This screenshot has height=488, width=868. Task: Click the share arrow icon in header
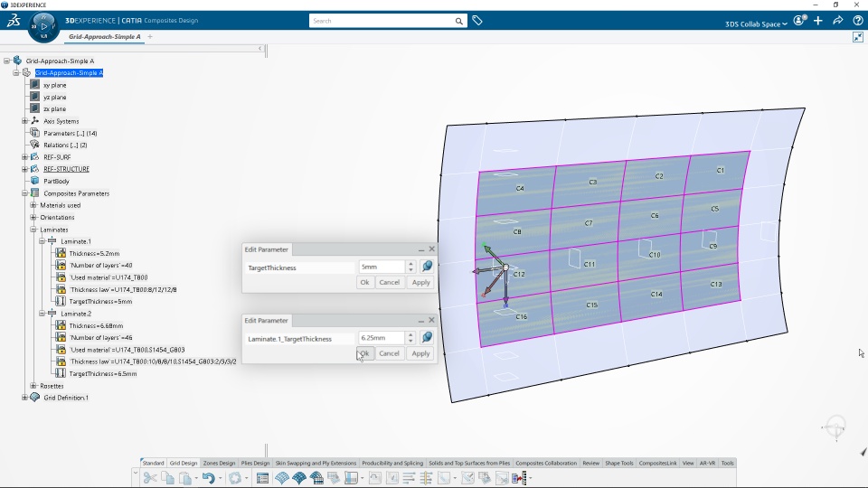pos(837,21)
